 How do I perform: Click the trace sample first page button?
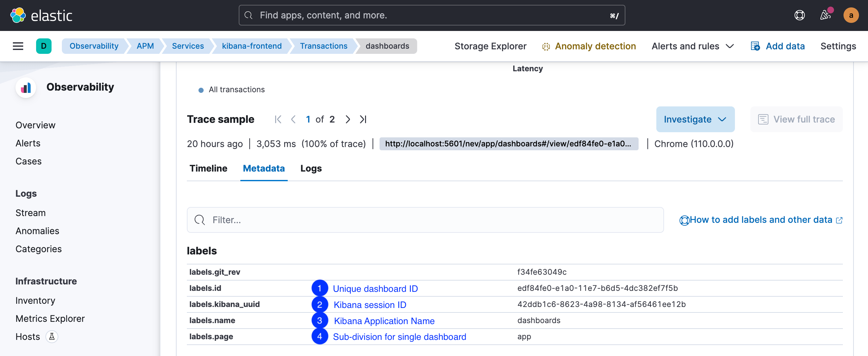click(x=278, y=119)
